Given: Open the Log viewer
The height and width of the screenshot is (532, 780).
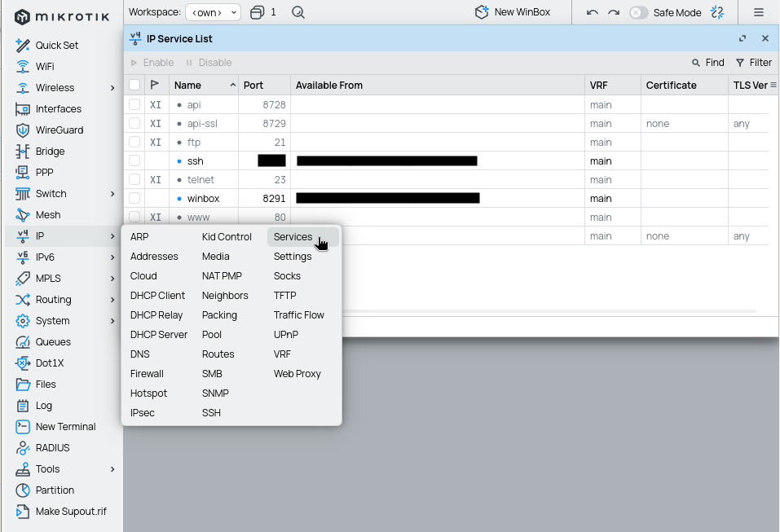Looking at the screenshot, I should [43, 406].
